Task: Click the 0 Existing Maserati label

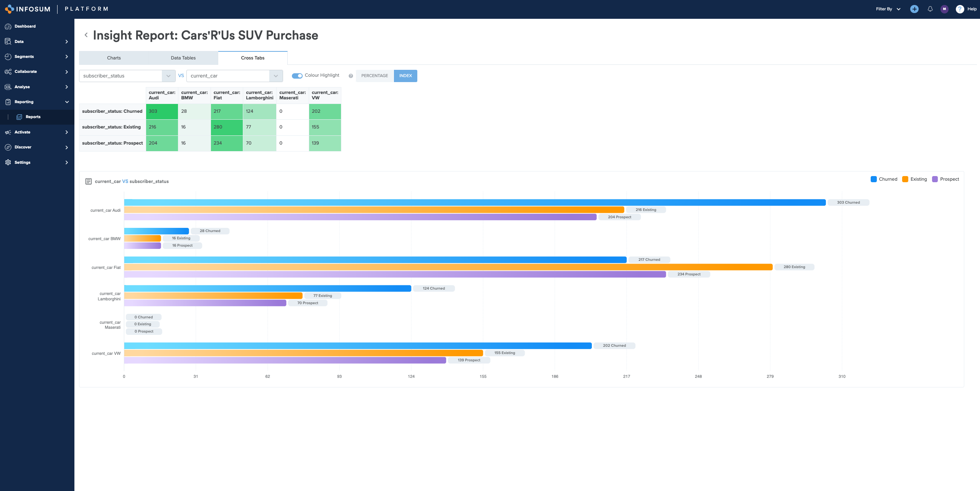Action: (x=143, y=324)
